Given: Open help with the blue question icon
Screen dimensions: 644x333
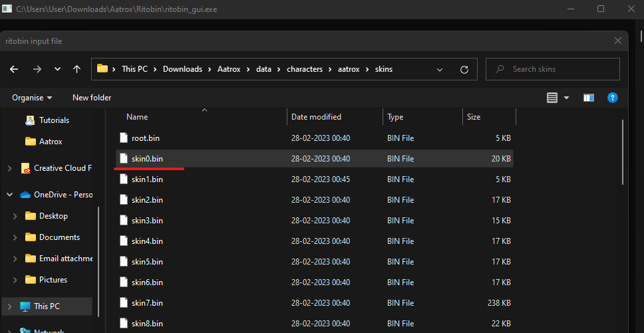Looking at the screenshot, I should (x=612, y=98).
